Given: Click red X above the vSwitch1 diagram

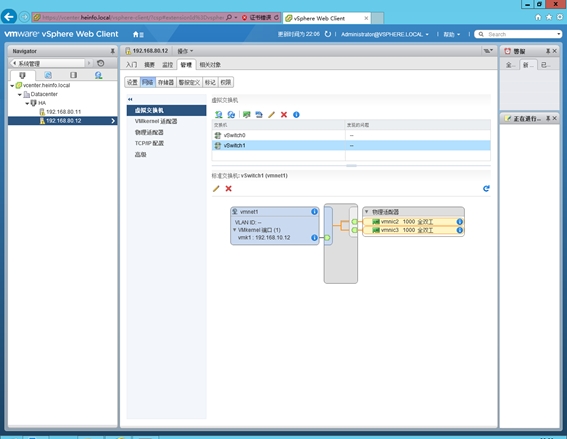Looking at the screenshot, I should click(229, 188).
